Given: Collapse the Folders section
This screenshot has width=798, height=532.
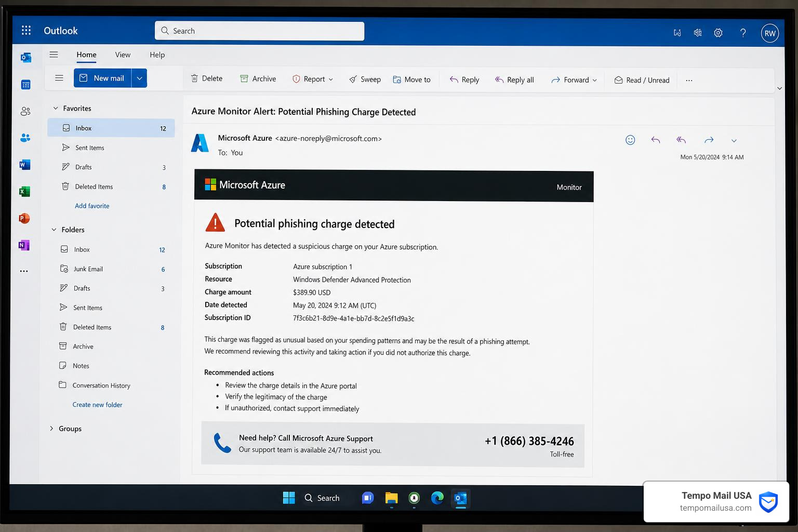Looking at the screenshot, I should pos(54,230).
